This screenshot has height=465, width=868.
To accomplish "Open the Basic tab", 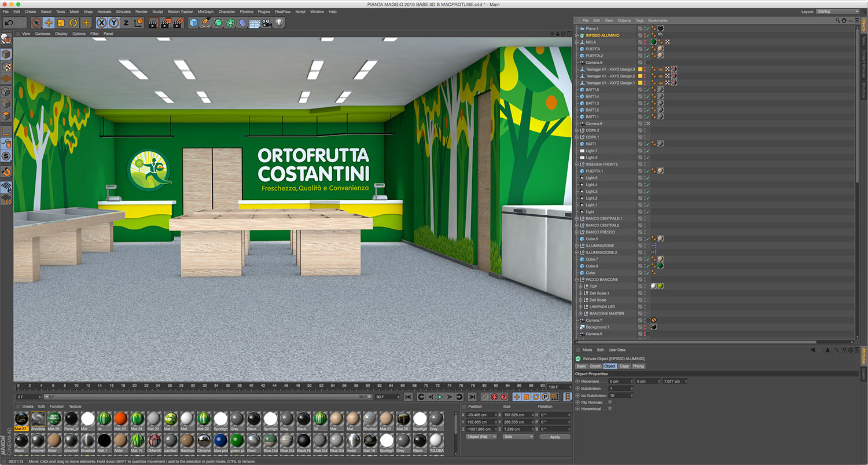I will [x=582, y=366].
